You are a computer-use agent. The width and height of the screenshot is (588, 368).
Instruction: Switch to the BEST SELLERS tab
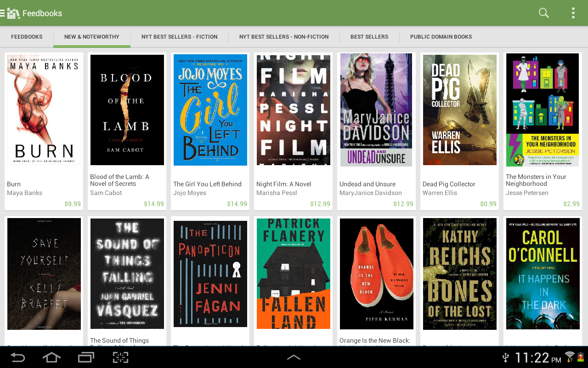tap(369, 36)
